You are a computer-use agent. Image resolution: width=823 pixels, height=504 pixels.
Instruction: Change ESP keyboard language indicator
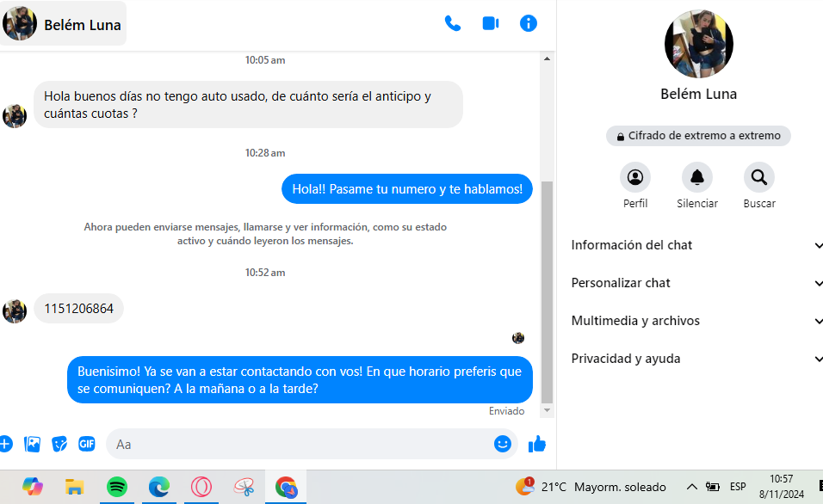pos(738,487)
